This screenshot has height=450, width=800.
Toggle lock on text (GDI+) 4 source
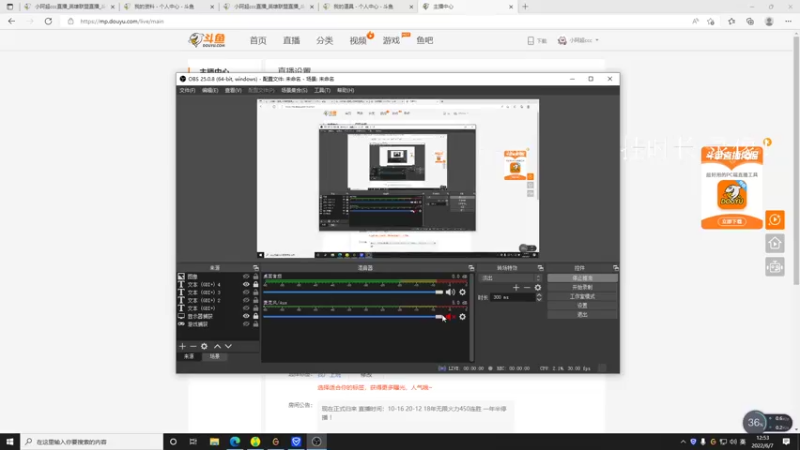click(x=256, y=285)
